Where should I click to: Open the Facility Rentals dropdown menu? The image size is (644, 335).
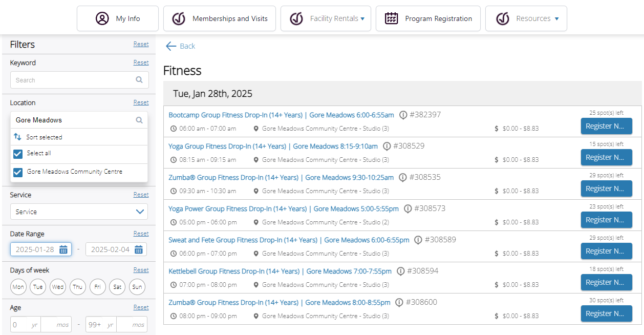pyautogui.click(x=326, y=18)
